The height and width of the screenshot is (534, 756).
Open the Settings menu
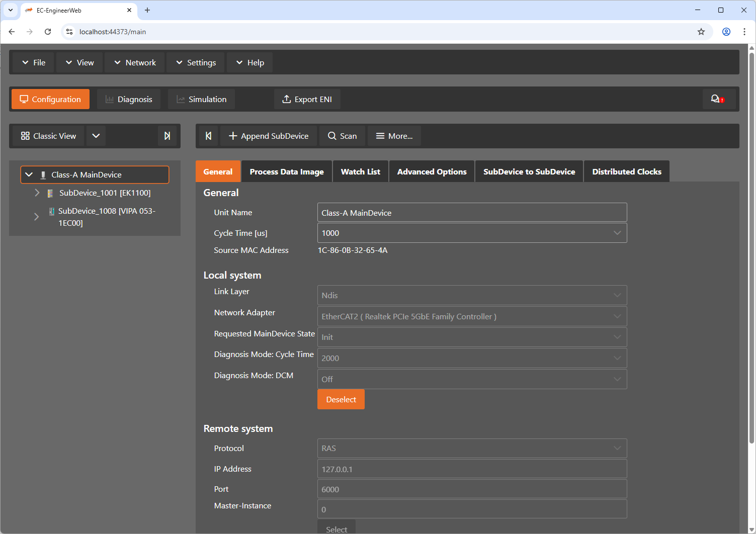click(196, 62)
